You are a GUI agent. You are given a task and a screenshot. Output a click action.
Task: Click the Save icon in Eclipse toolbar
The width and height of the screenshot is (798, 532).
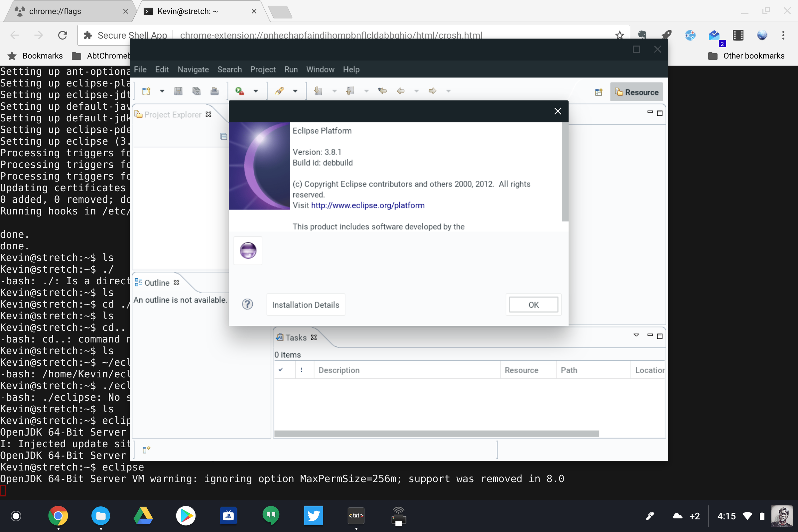pyautogui.click(x=179, y=91)
